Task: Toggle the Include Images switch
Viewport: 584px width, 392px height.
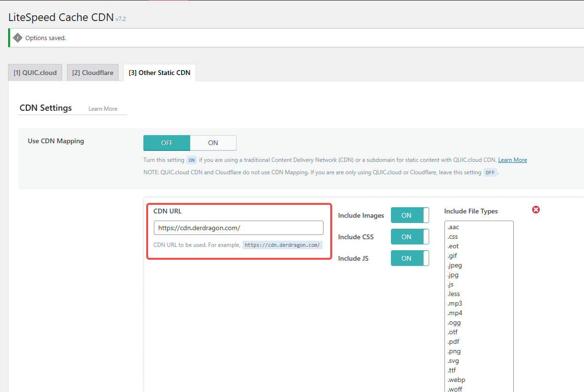Action: (x=410, y=215)
